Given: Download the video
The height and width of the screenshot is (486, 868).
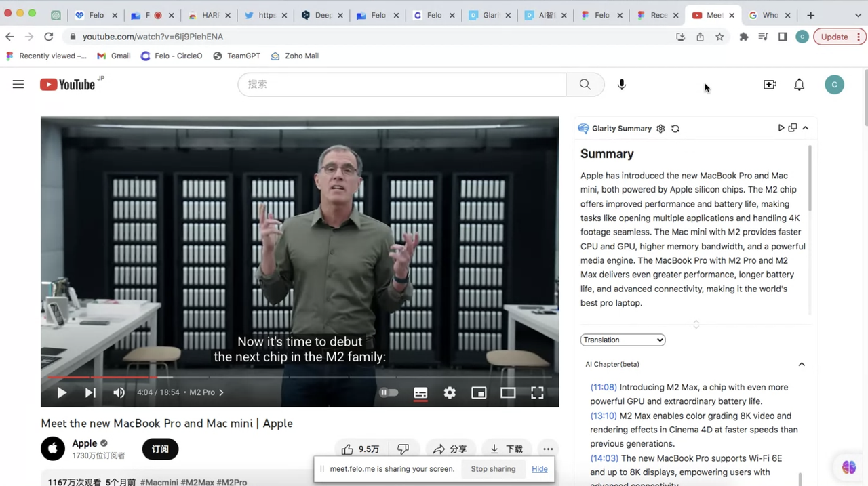Looking at the screenshot, I should pyautogui.click(x=507, y=449).
